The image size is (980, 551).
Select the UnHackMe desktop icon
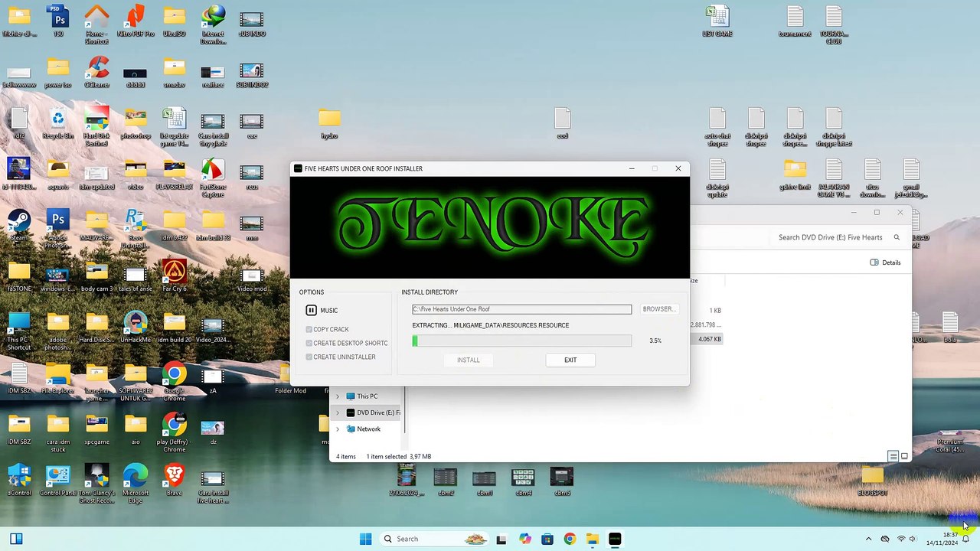tap(136, 328)
